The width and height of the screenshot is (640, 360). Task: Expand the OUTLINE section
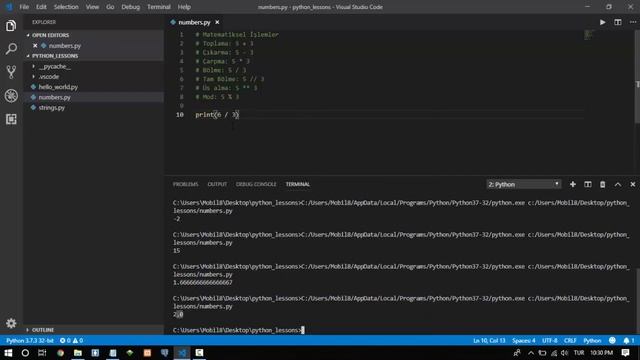click(42, 329)
